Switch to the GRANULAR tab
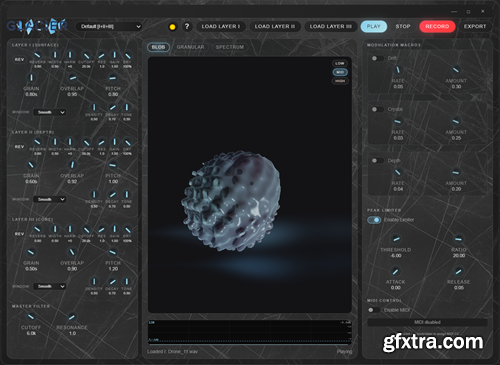 [x=191, y=47]
